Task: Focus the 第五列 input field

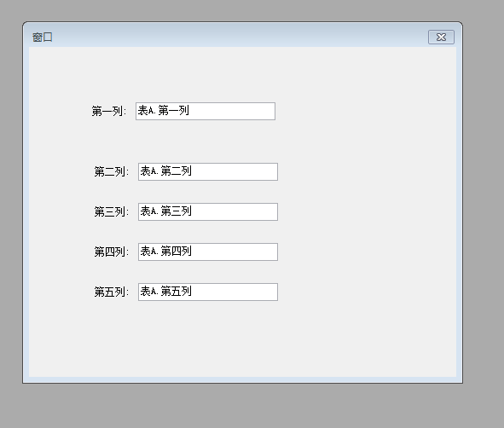Action: pos(208,292)
